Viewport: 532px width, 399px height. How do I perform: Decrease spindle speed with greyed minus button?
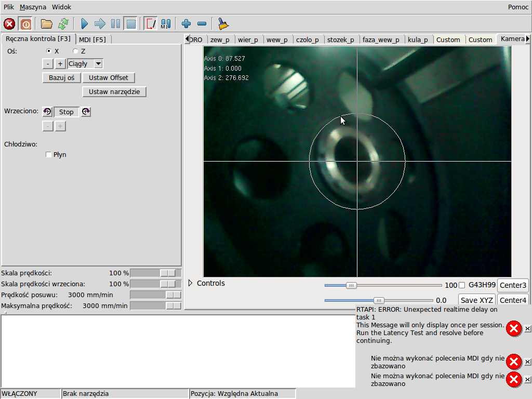[48, 126]
